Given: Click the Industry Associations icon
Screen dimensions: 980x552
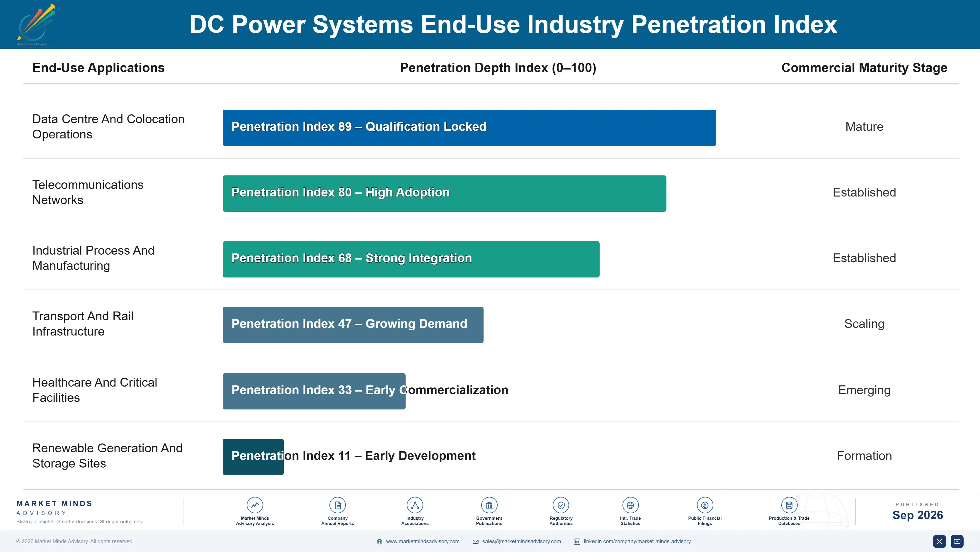Looking at the screenshot, I should (x=415, y=505).
